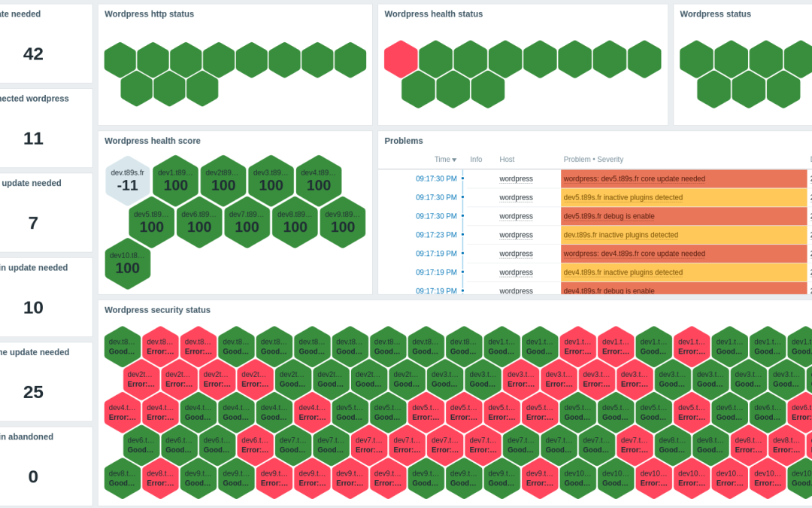This screenshot has height=508, width=812.
Task: Click the value 10 in the plugin update widget
Action: coord(33,307)
